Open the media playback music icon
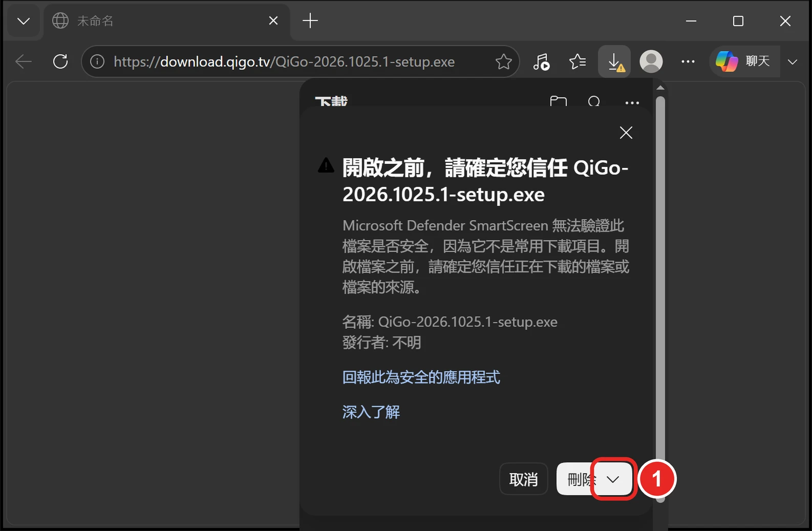This screenshot has width=812, height=531. click(541, 62)
